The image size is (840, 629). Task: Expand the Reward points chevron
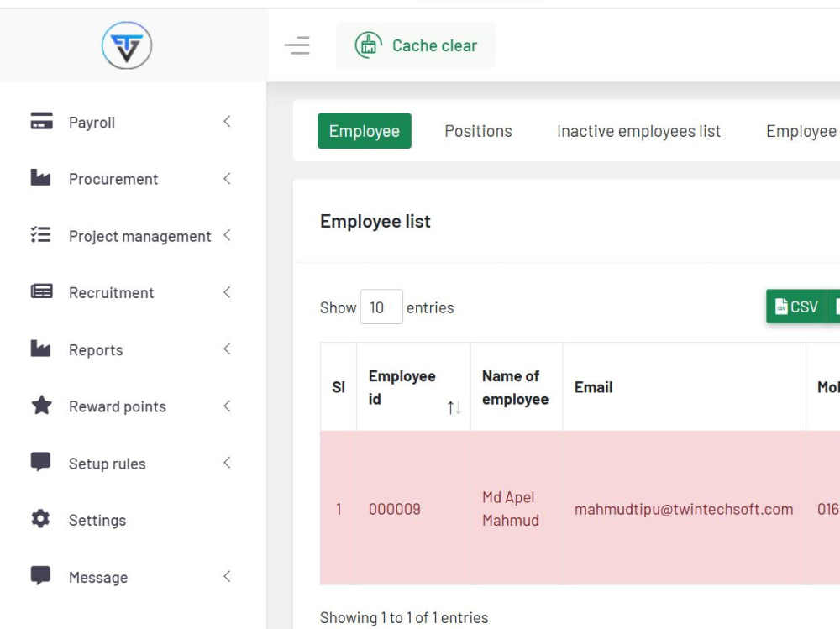(x=227, y=406)
